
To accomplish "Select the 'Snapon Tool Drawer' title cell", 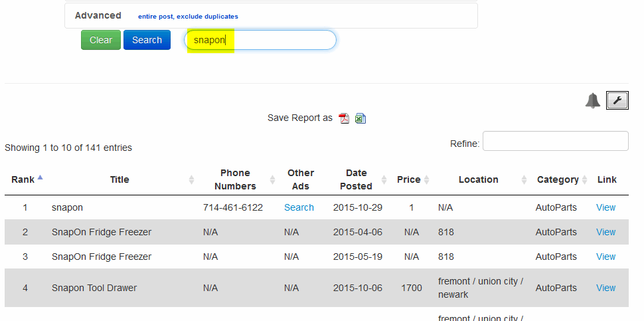I will 94,288.
